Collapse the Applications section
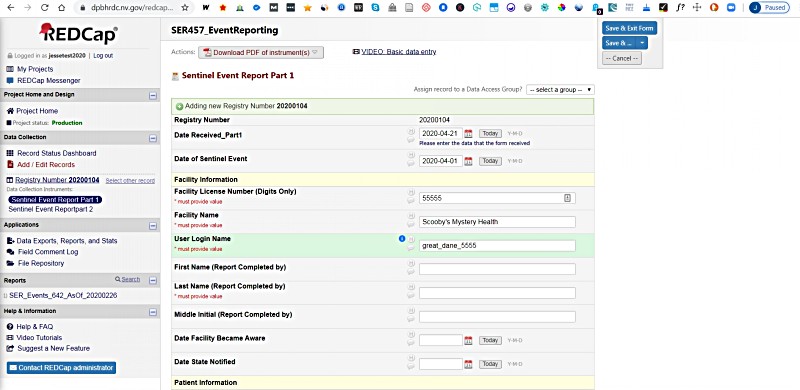Screen dimensions: 800x390 tap(153, 226)
